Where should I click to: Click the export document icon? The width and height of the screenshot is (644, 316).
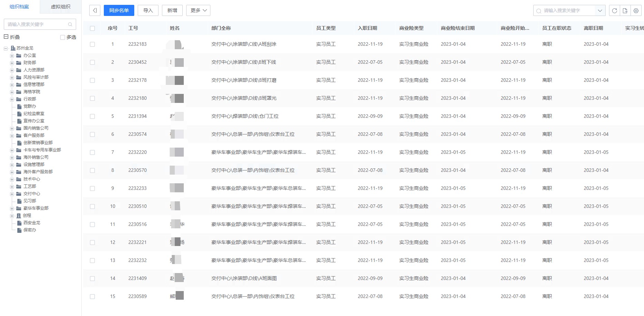[x=625, y=11]
